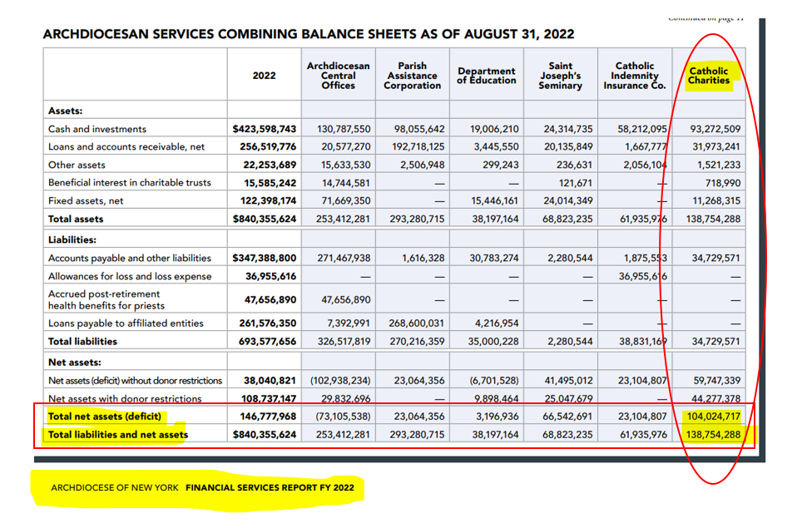Select beneficial interest total "15,585,242"
The width and height of the screenshot is (812, 528).
[270, 183]
